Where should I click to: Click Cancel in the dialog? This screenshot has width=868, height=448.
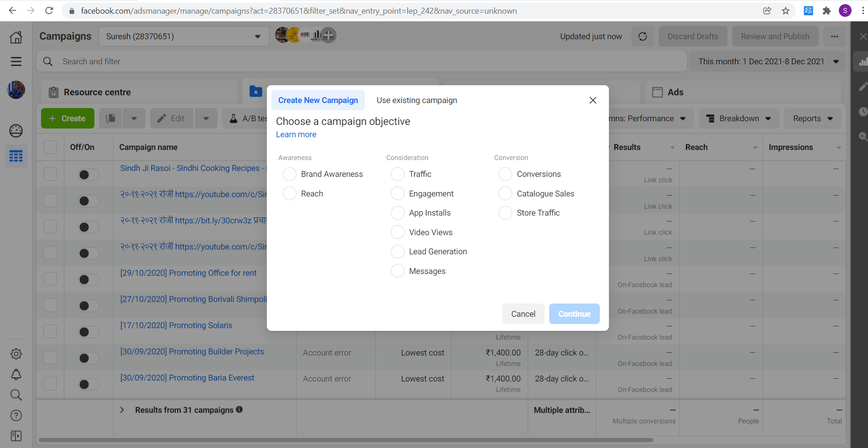[523, 314]
